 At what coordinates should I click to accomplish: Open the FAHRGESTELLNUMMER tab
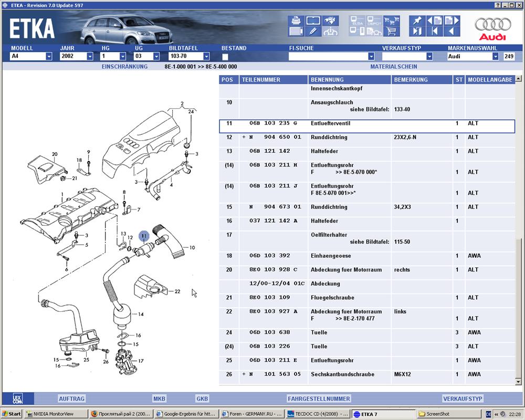point(319,398)
